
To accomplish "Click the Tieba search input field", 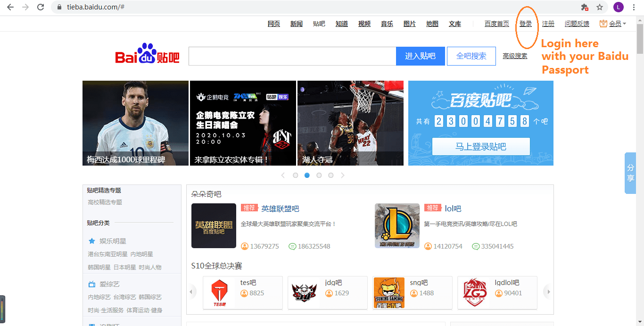I will point(292,56).
